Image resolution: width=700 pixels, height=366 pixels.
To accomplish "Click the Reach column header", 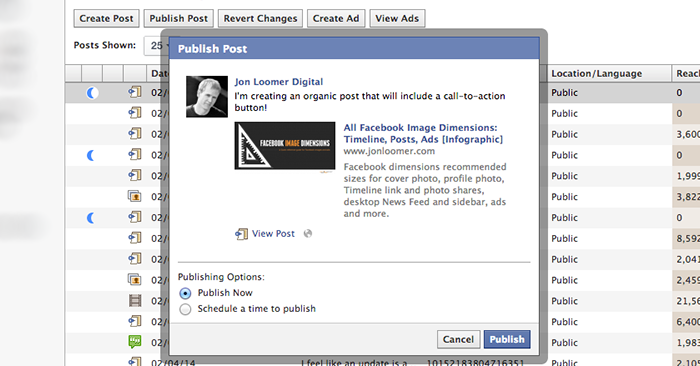I will point(687,74).
